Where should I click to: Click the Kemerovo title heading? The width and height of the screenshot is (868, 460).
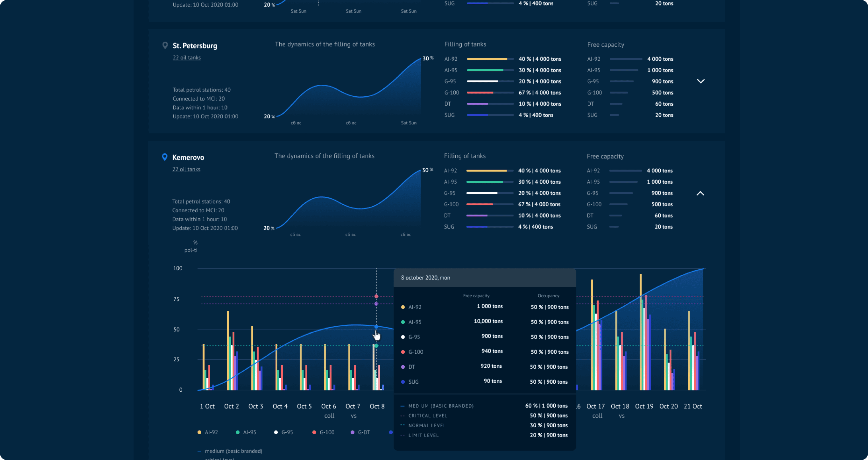click(188, 157)
